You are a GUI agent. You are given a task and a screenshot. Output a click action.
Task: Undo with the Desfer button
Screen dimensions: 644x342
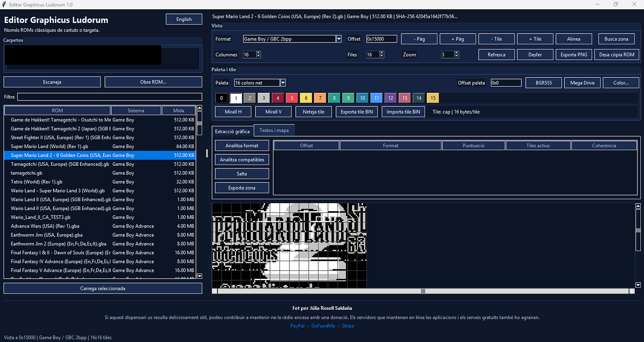coord(535,55)
